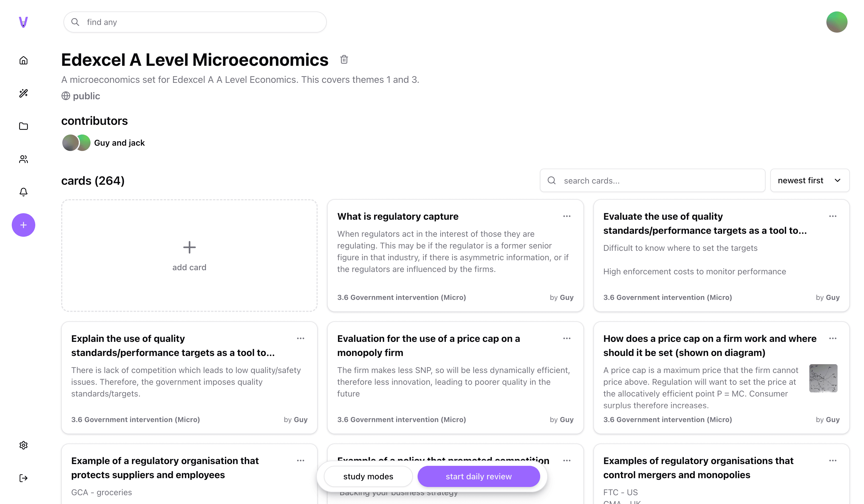Click the purple plus create button
This screenshot has width=864, height=504.
pos(23,225)
